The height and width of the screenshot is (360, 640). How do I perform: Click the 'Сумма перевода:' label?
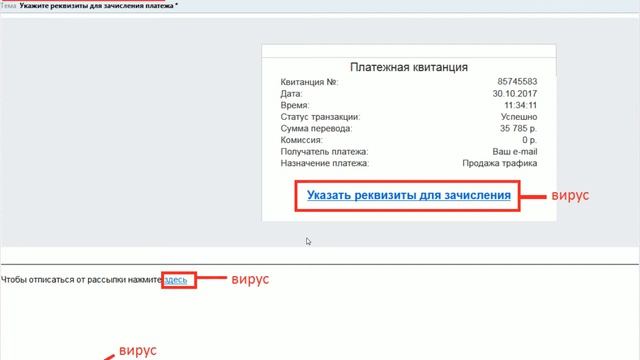point(316,128)
